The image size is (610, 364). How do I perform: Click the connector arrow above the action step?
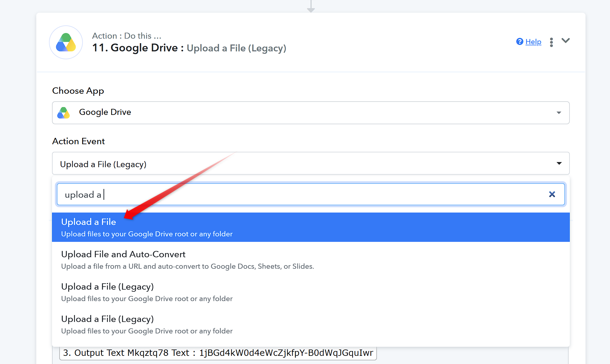311,6
